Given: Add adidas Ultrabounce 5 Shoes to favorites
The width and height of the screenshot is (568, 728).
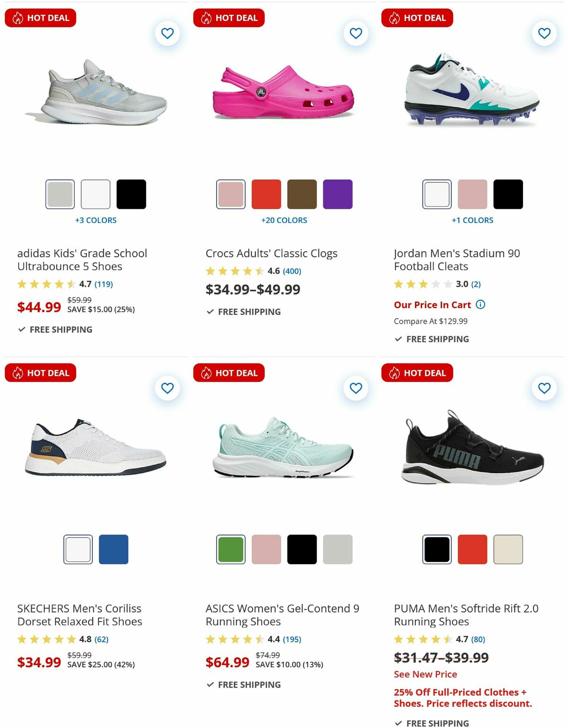Looking at the screenshot, I should tap(167, 33).
